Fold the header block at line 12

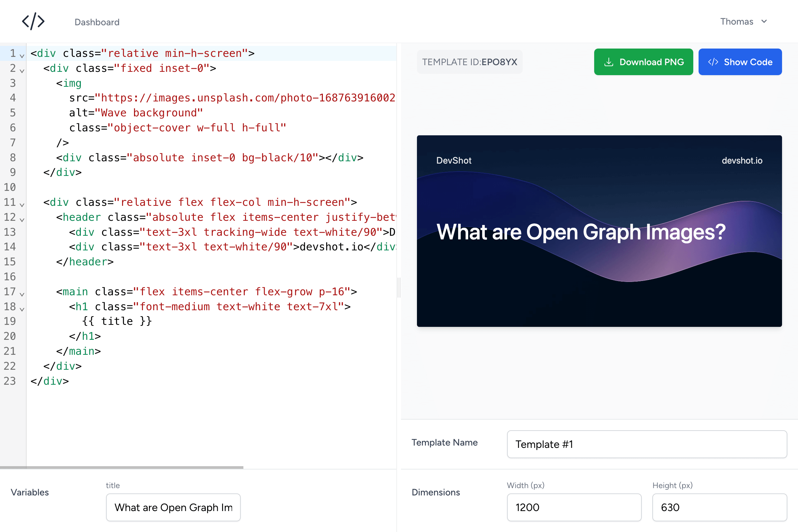[x=22, y=219]
